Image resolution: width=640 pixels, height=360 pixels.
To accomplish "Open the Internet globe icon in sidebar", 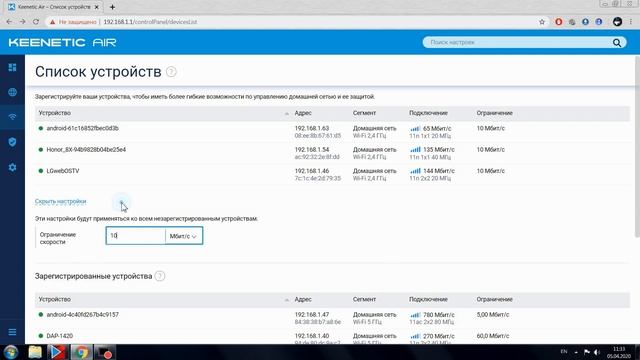I will (x=12, y=92).
